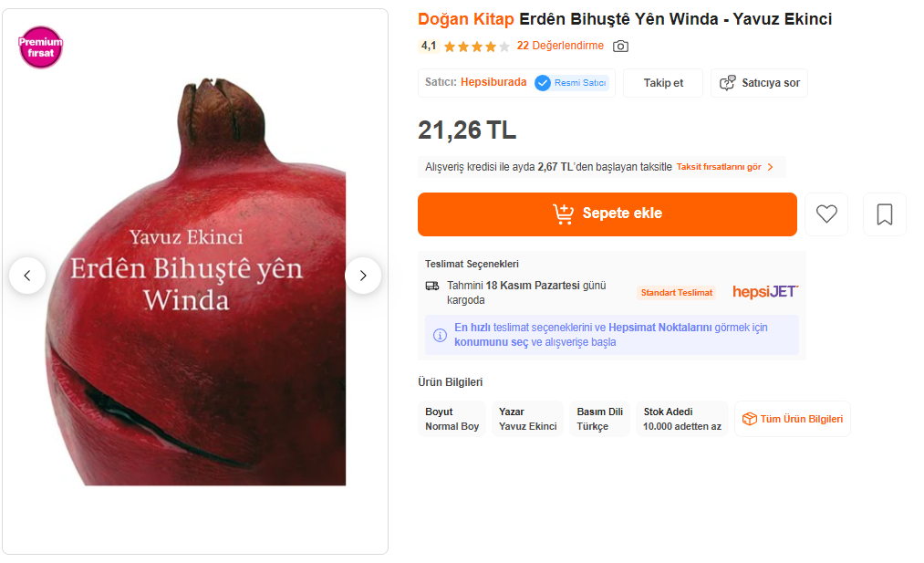Screen dimensions: 924x563
Task: Open the 22 Değerlendirme reviews link
Action: coord(560,46)
